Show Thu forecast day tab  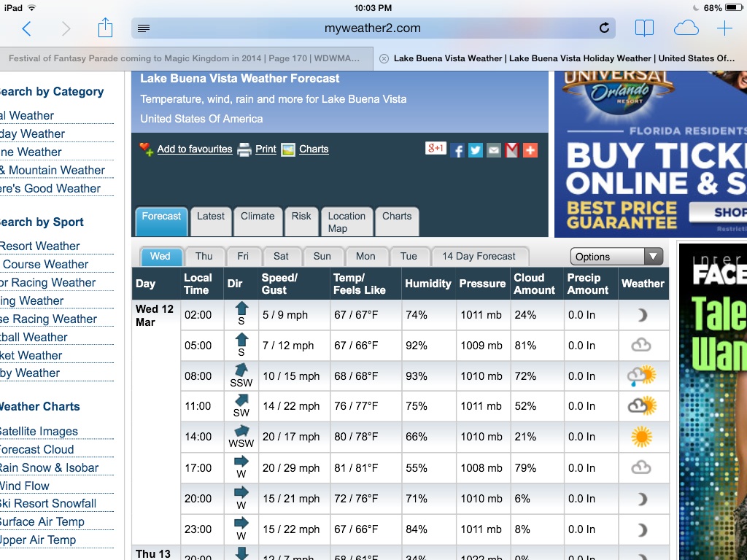click(x=204, y=257)
